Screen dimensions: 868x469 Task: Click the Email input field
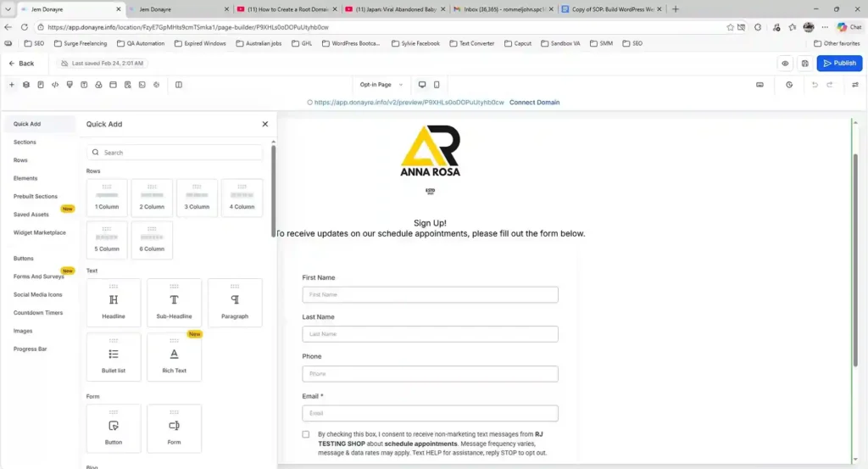coord(430,413)
